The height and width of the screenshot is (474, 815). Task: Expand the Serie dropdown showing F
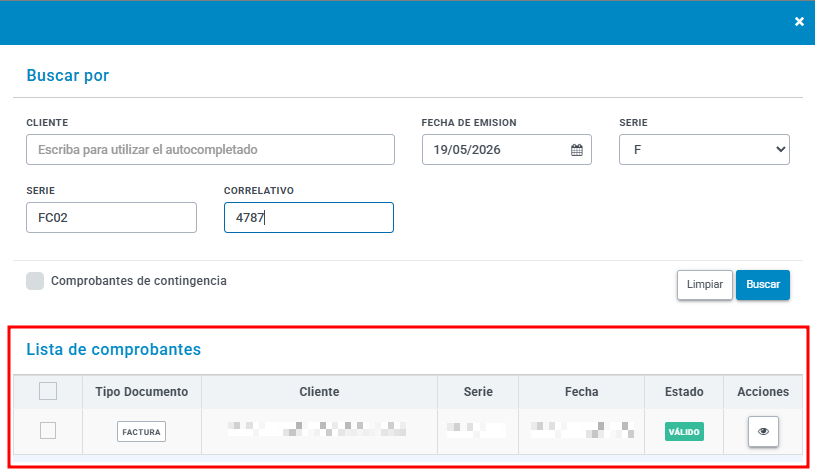click(704, 150)
